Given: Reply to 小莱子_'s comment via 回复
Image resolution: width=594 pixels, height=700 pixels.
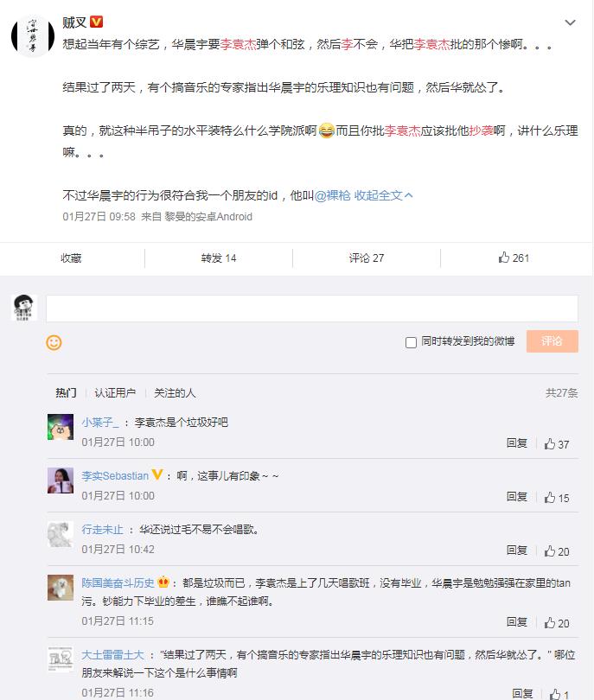Looking at the screenshot, I should pos(516,444).
